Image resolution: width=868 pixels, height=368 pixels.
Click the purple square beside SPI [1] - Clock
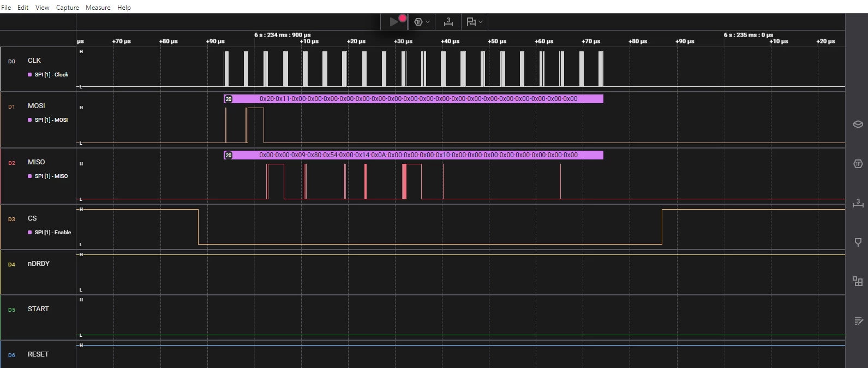pyautogui.click(x=30, y=75)
